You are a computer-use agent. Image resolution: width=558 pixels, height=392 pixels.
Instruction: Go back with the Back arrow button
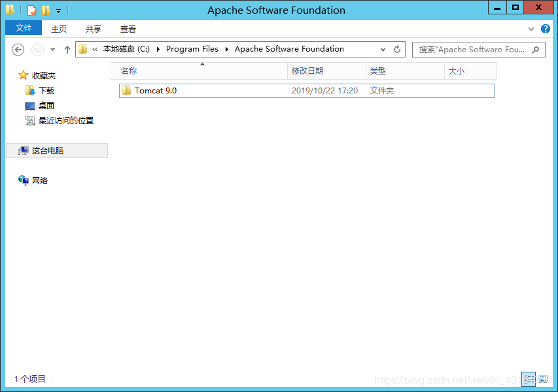(x=18, y=50)
